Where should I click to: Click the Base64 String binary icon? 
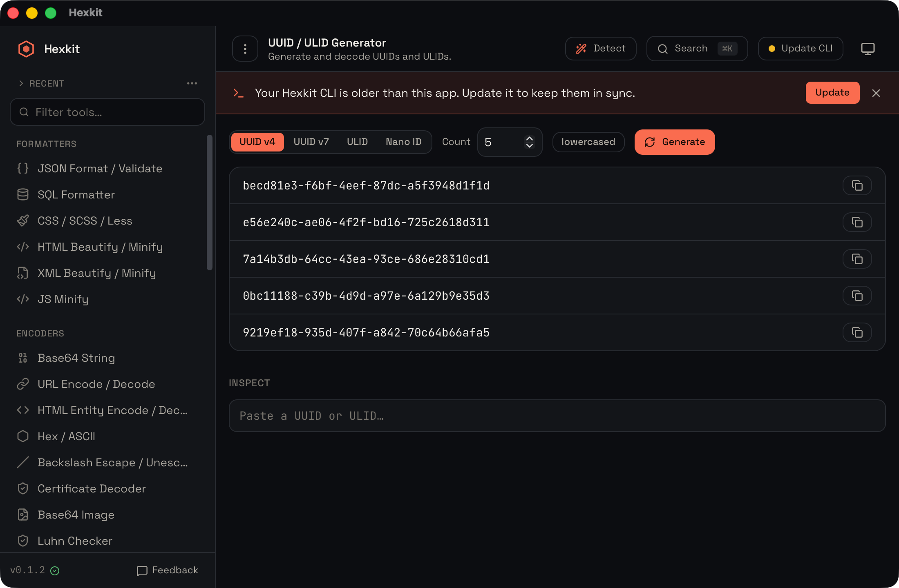click(x=23, y=358)
